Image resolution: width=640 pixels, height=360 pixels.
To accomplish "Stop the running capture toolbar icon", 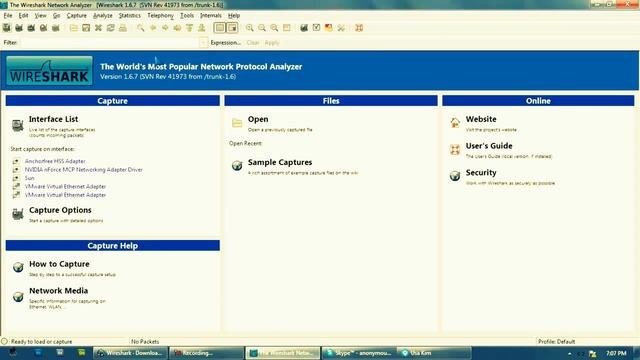I will pos(43,28).
